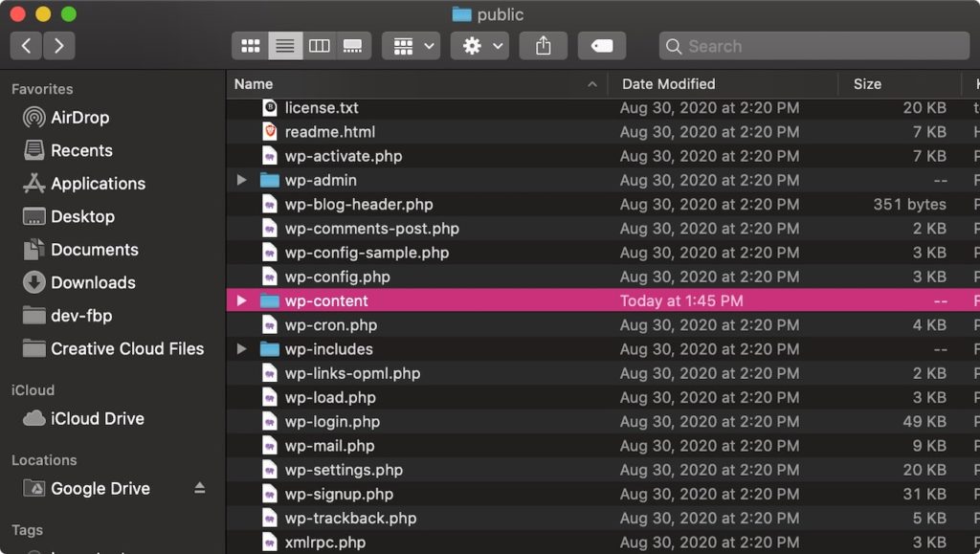Select the wp-blog-header.php file icon

tap(269, 204)
